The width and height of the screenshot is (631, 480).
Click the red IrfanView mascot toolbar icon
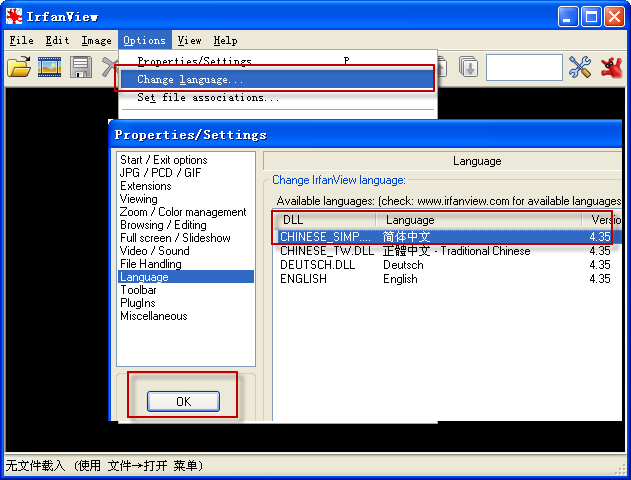pyautogui.click(x=611, y=68)
